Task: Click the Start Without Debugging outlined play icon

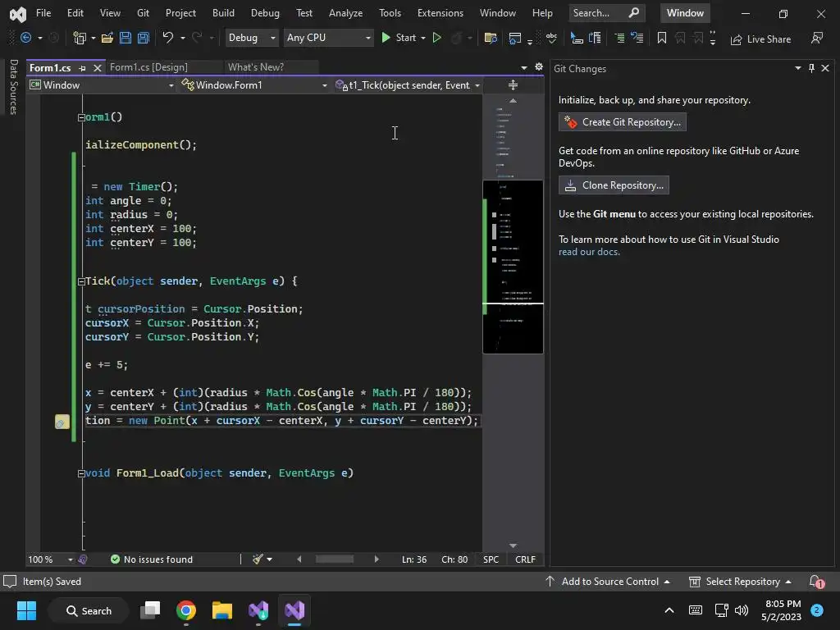Action: [436, 38]
